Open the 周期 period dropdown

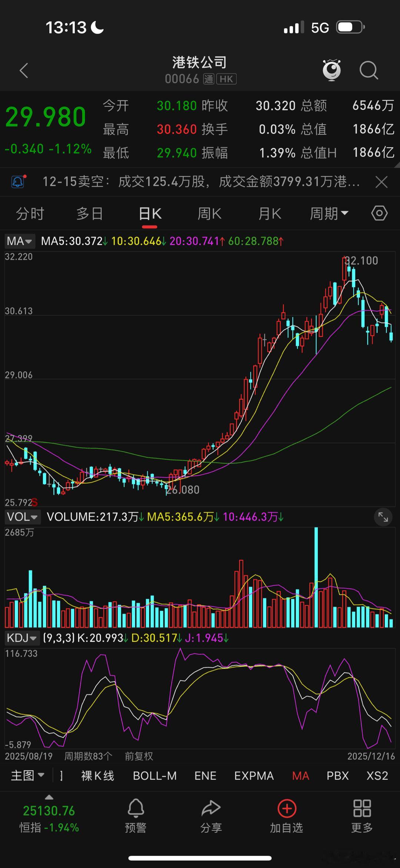pyautogui.click(x=329, y=214)
